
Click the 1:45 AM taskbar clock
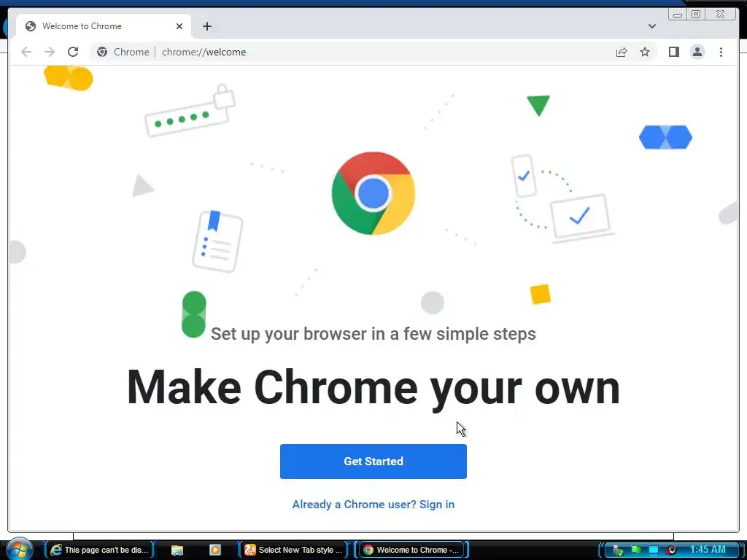click(708, 550)
